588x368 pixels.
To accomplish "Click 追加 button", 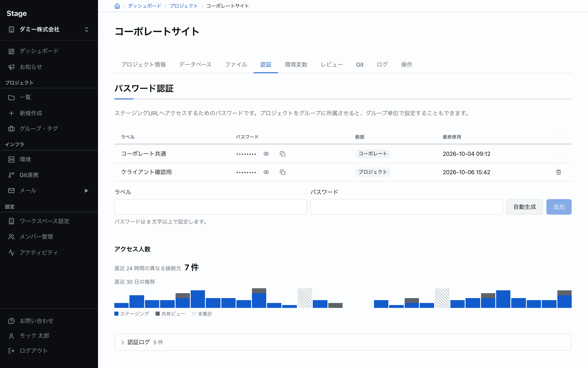I will tap(559, 207).
